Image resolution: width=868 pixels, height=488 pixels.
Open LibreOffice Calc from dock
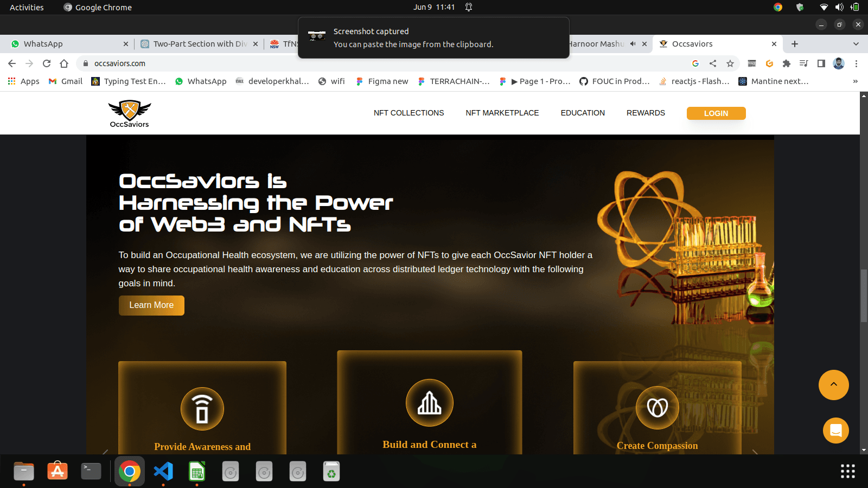(197, 471)
